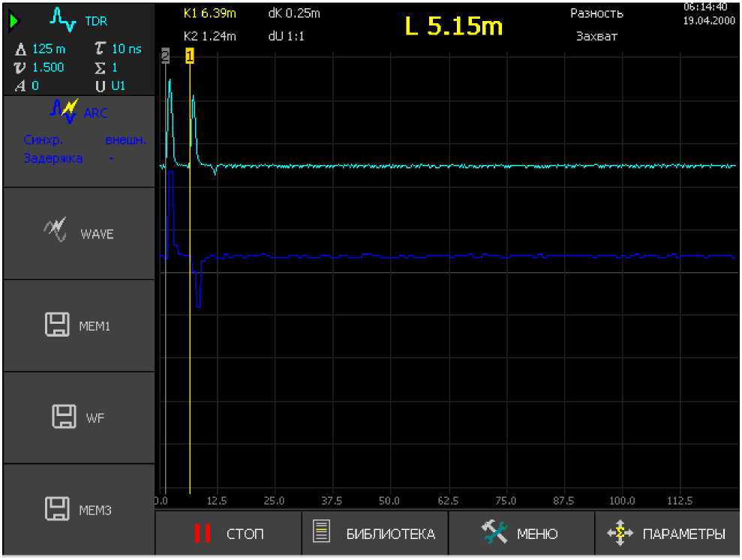Click the 112.5 axis tick label
The height and width of the screenshot is (560, 742).
680,501
